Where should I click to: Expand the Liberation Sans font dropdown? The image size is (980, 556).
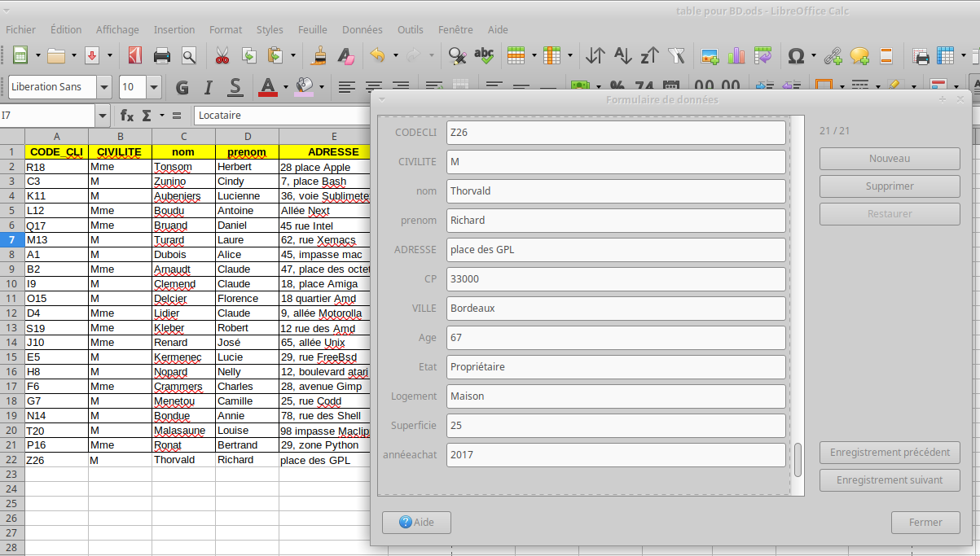[x=103, y=87]
